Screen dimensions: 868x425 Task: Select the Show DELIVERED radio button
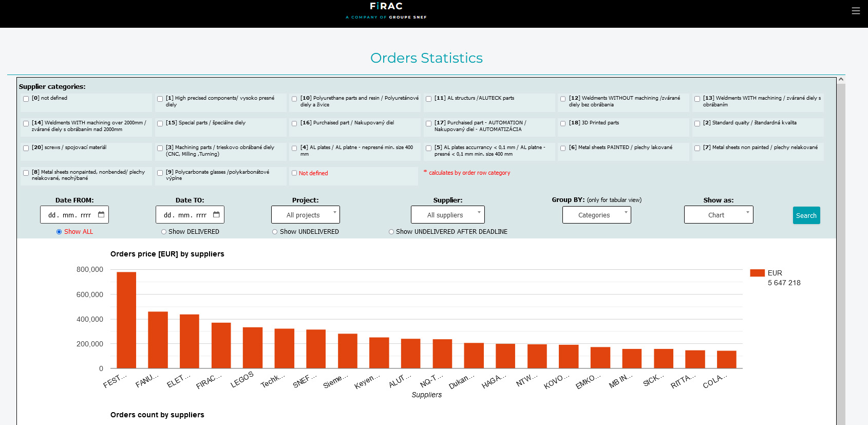pos(164,232)
